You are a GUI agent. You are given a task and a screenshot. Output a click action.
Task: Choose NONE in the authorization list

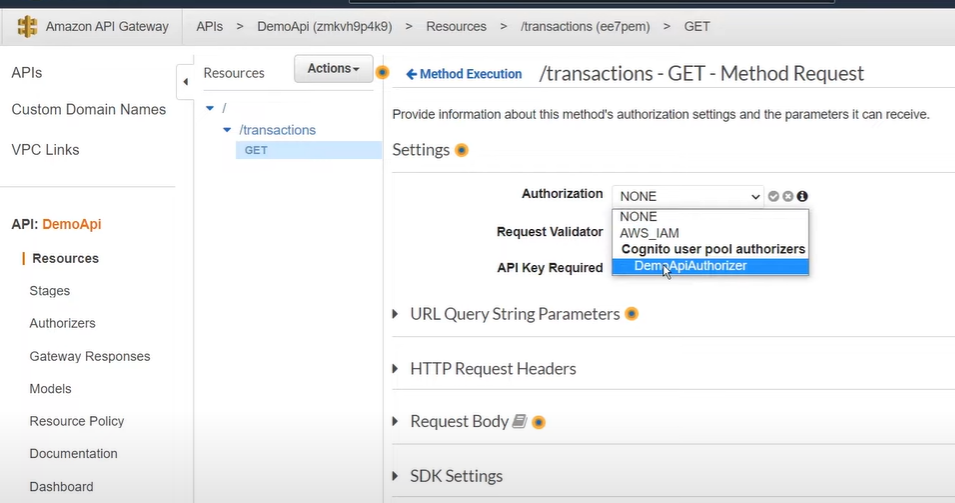(x=710, y=217)
